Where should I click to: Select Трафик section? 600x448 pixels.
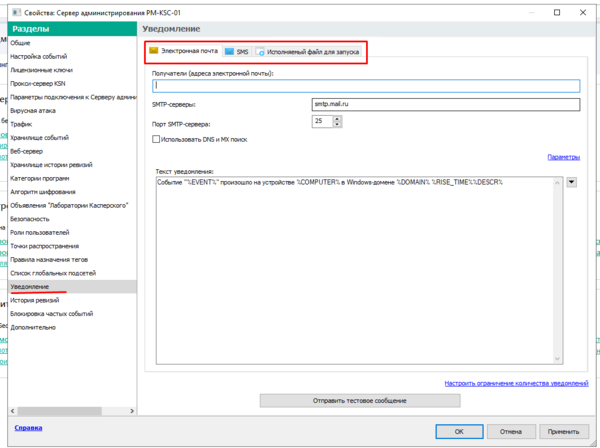(x=72, y=124)
